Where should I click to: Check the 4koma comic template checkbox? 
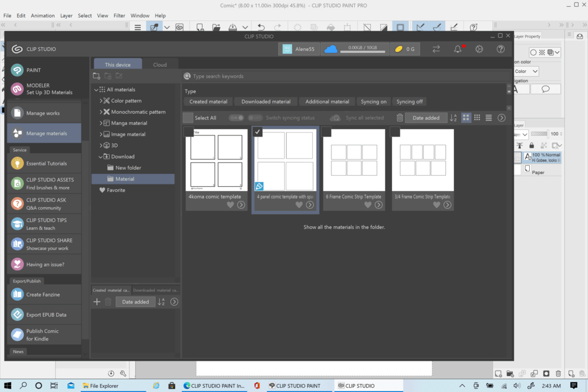point(189,131)
